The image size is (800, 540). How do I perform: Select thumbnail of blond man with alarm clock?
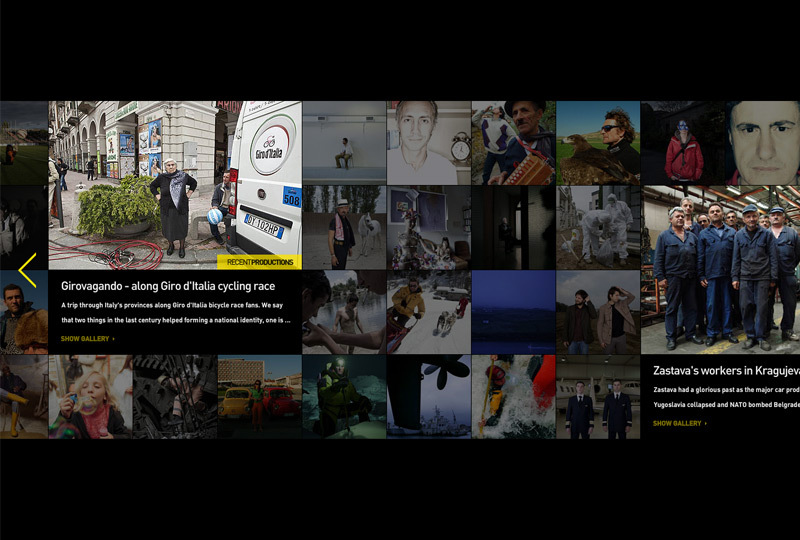pos(429,142)
